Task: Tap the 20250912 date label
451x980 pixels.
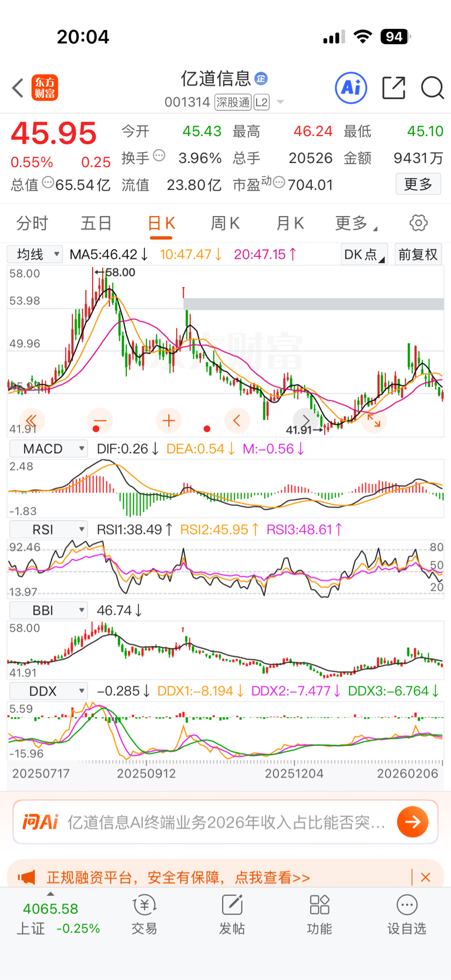Action: (146, 773)
